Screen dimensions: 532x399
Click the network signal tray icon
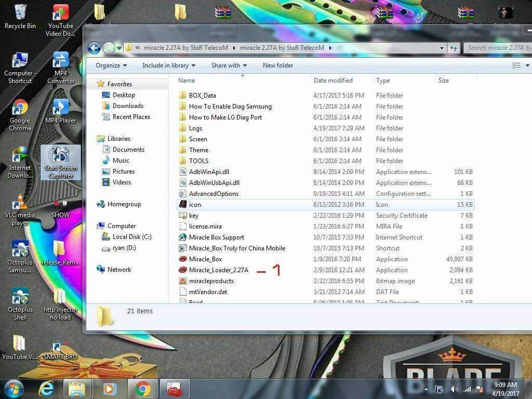467,389
